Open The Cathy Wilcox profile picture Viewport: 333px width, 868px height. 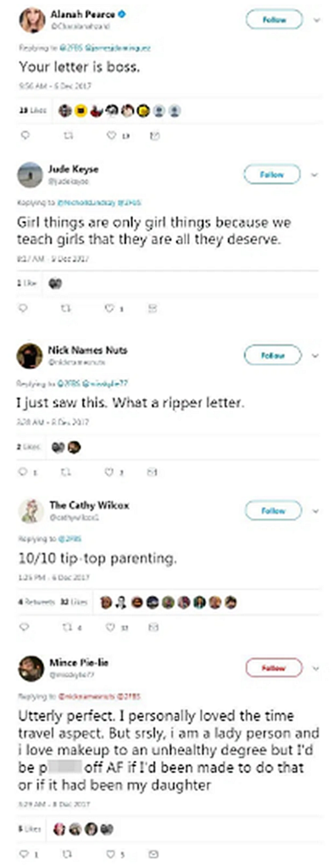click(x=31, y=511)
